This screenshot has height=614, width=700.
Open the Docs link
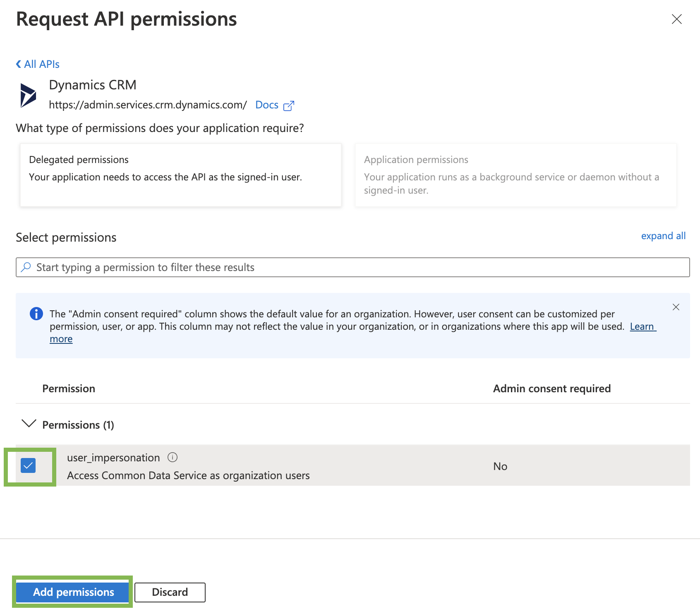[x=266, y=105]
